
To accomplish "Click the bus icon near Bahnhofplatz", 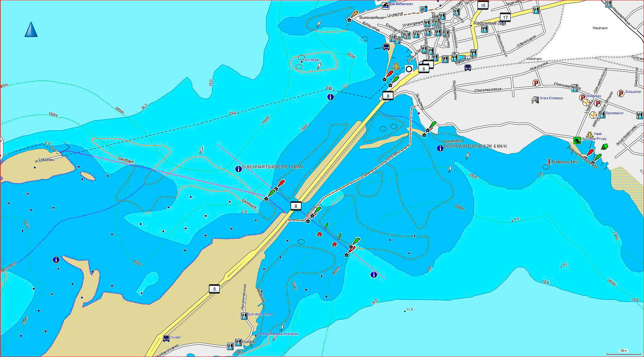I will [x=467, y=67].
